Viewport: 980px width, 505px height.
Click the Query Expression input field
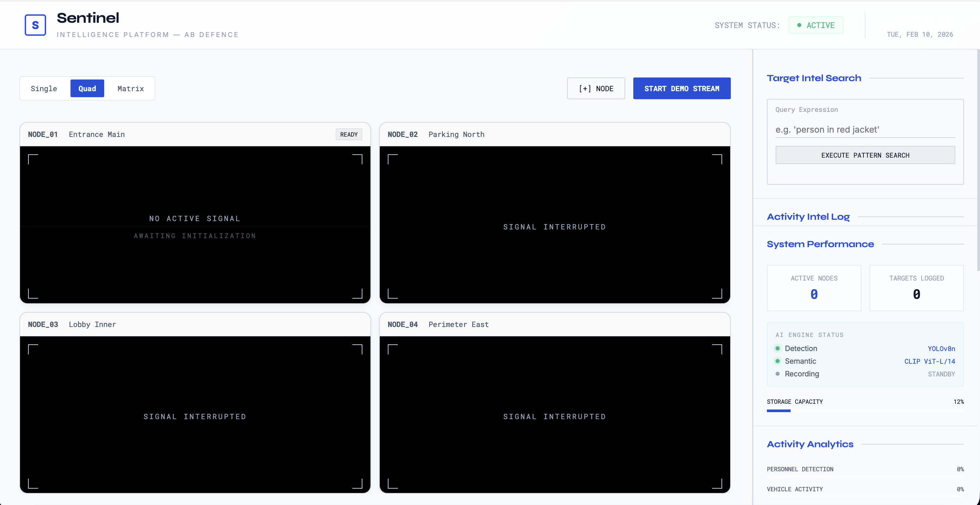coord(865,129)
